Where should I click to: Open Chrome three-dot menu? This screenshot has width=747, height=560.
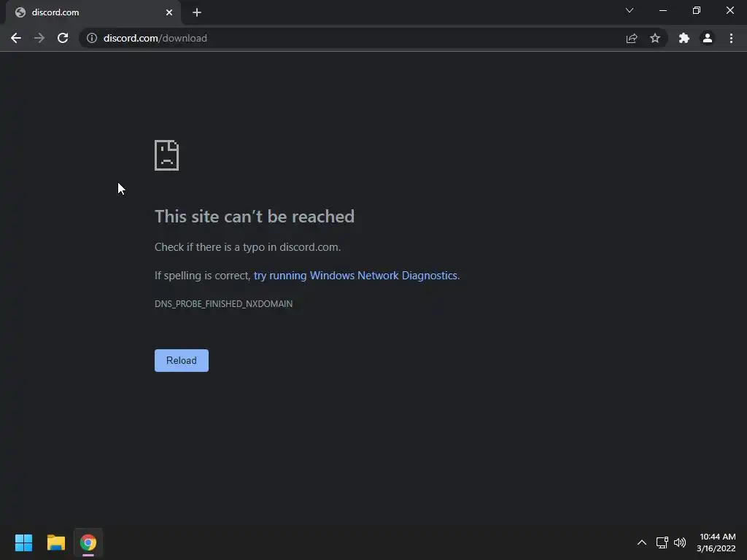click(x=731, y=38)
